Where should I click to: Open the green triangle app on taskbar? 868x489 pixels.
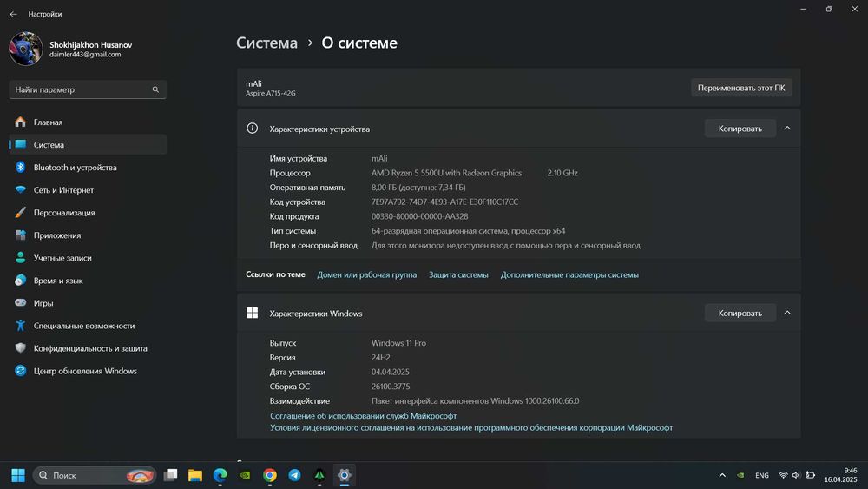[319, 475]
